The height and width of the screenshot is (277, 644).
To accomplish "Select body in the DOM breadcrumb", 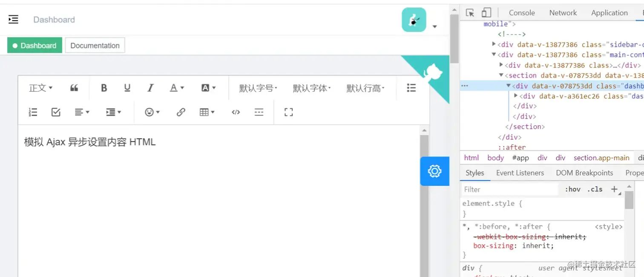I will coord(496,158).
